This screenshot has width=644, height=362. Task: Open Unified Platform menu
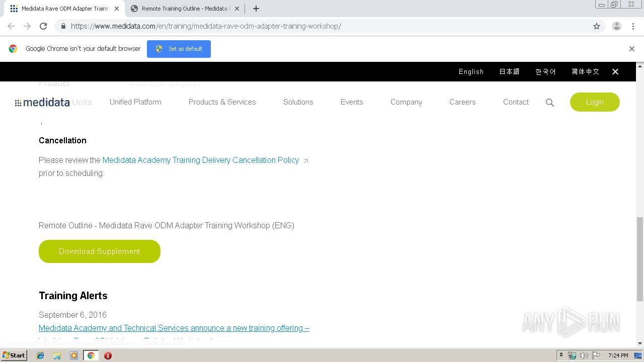coord(135,102)
